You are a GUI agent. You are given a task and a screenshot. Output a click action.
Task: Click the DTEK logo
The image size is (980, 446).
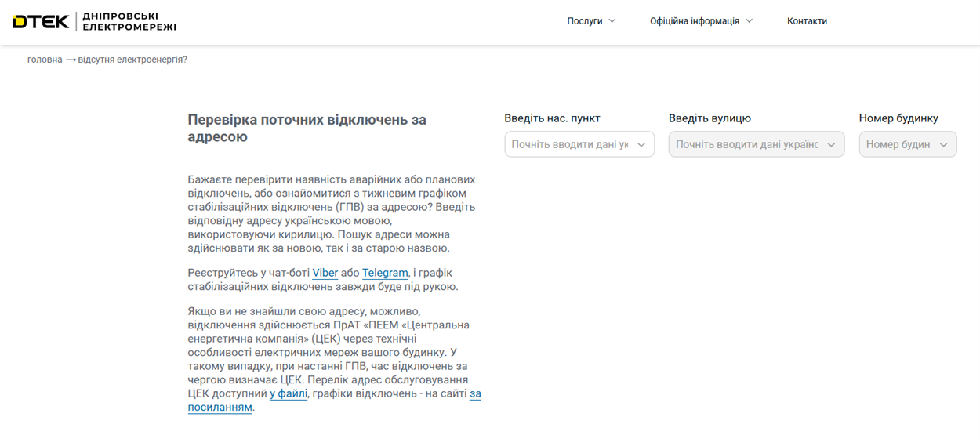pos(41,21)
